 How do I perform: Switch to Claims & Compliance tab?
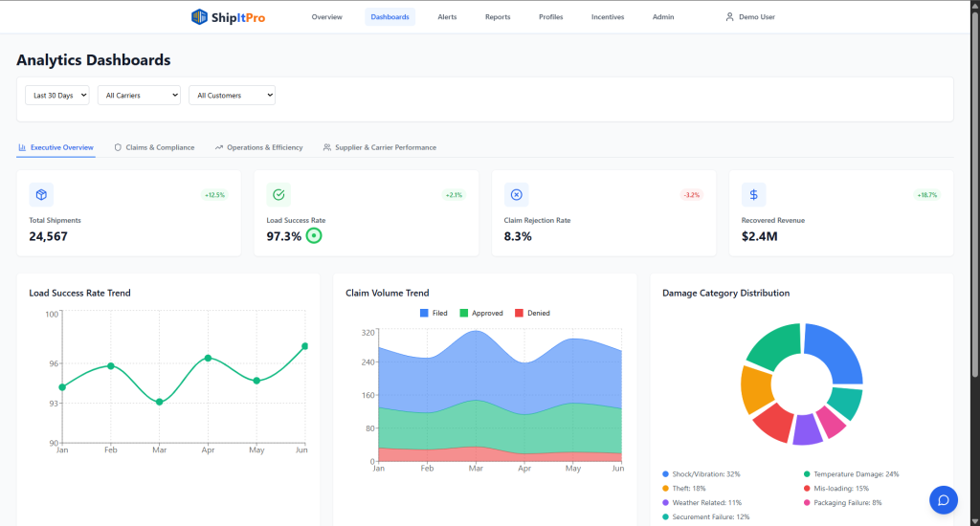[x=154, y=147]
